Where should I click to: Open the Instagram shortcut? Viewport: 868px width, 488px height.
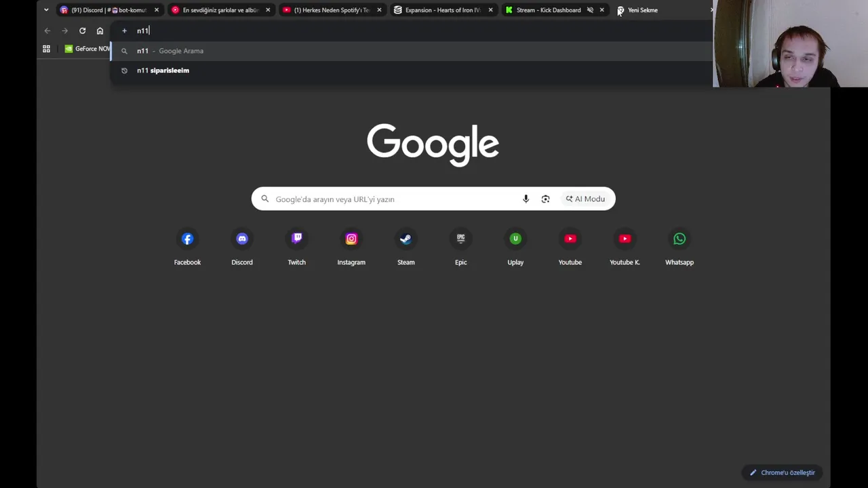tap(351, 247)
